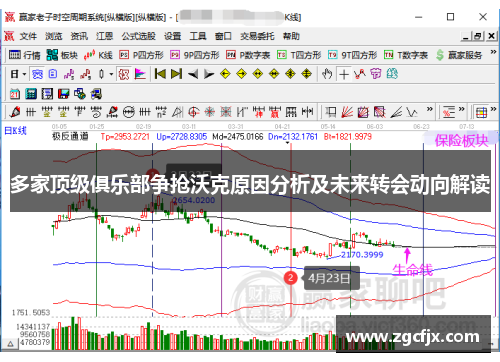This screenshot has width=500, height=362.
Task: Click the blue document icon
Action: coord(53,74)
